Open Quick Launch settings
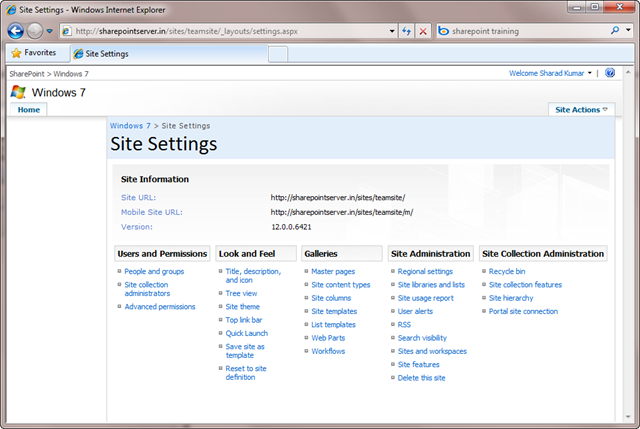Image resolution: width=640 pixels, height=429 pixels. pos(247,333)
